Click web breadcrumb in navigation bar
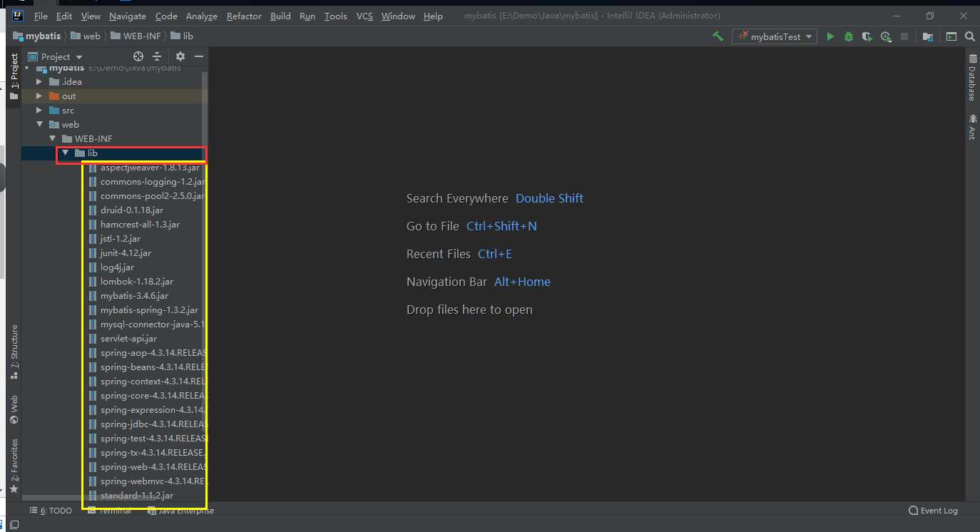Image resolution: width=980 pixels, height=532 pixels. [x=86, y=36]
